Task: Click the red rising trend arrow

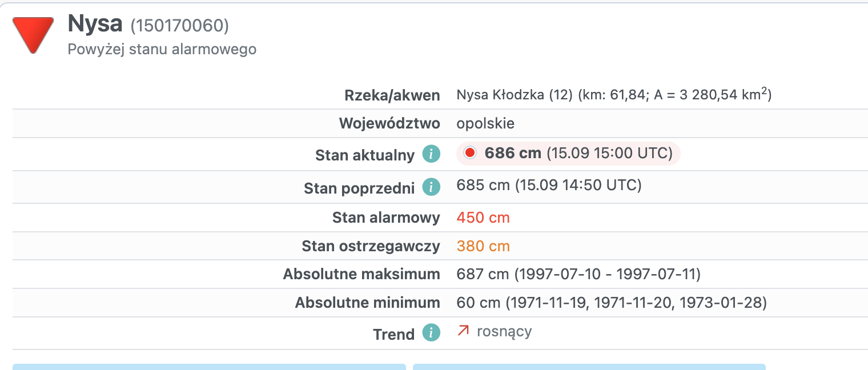Action: tap(463, 331)
